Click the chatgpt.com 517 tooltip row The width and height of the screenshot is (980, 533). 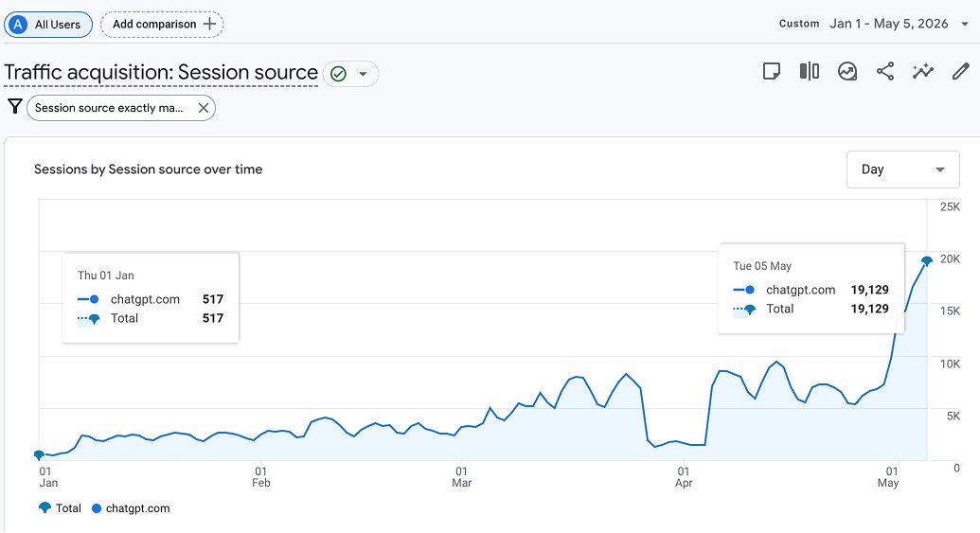[x=150, y=299]
